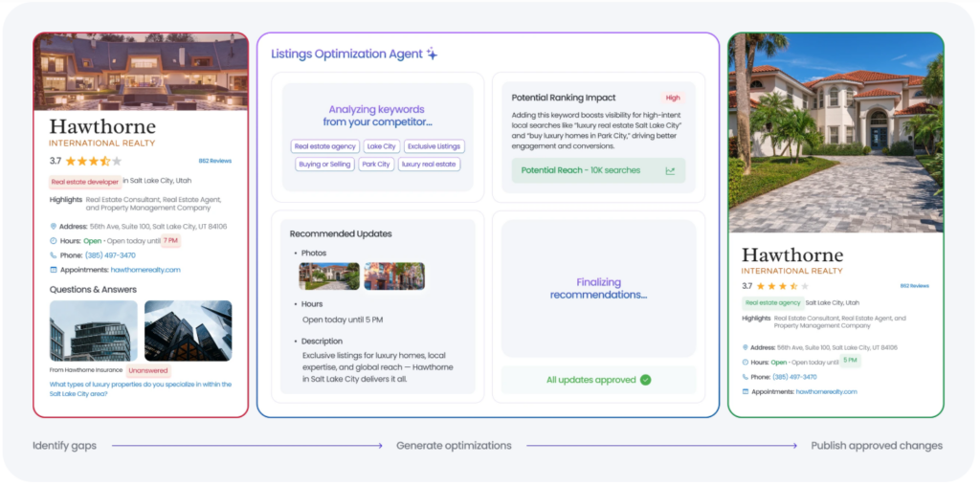980x486 pixels.
Task: Open the first recommended photo thumbnail
Action: coord(329,276)
